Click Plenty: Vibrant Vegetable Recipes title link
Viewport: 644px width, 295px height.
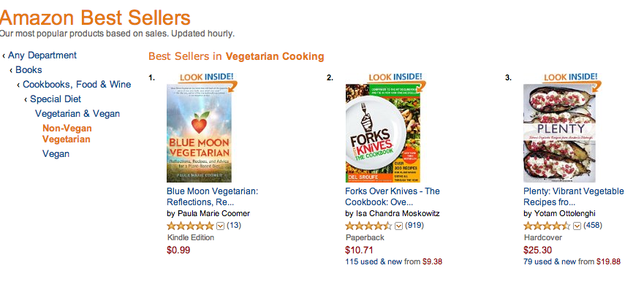[573, 196]
